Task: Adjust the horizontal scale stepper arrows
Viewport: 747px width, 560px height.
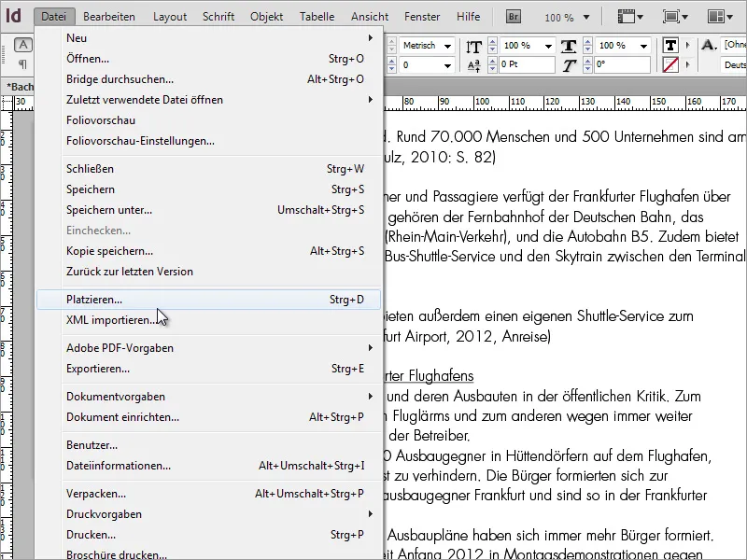Action: (588, 46)
